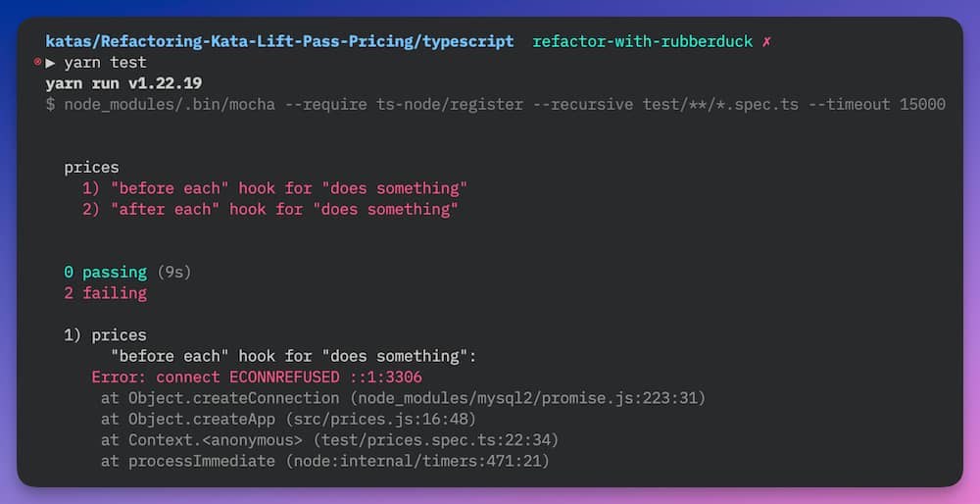Click the prompt arrow before yarn test

tap(50, 63)
